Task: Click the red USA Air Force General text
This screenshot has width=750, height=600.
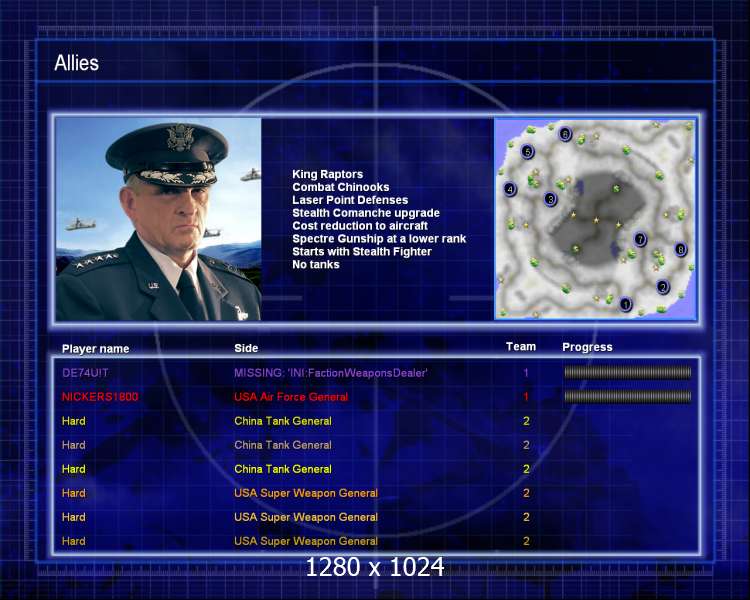Action: point(291,397)
